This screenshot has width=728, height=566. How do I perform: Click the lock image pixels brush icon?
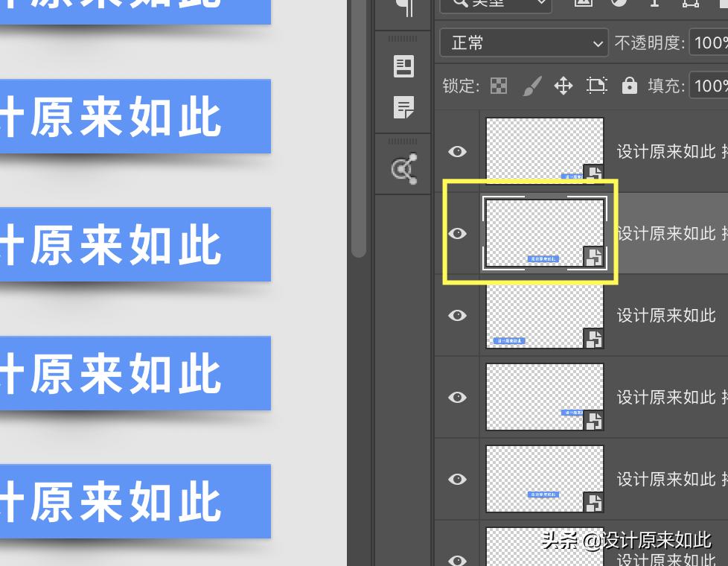[x=531, y=86]
